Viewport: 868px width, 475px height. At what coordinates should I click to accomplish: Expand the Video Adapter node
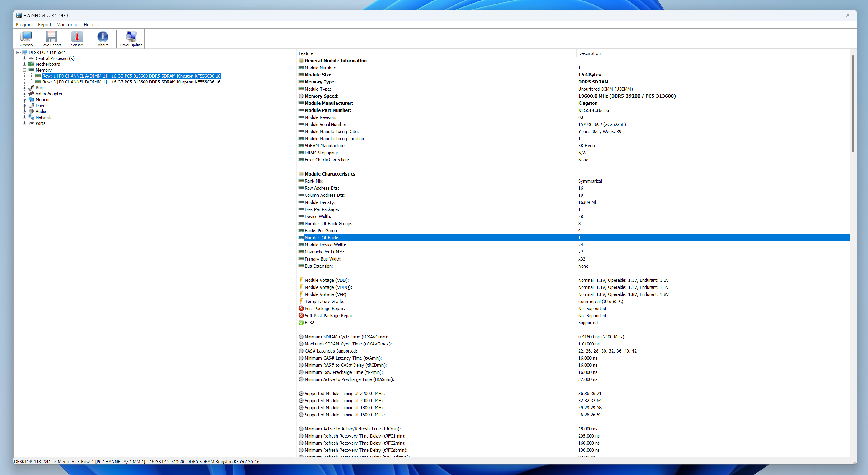24,94
